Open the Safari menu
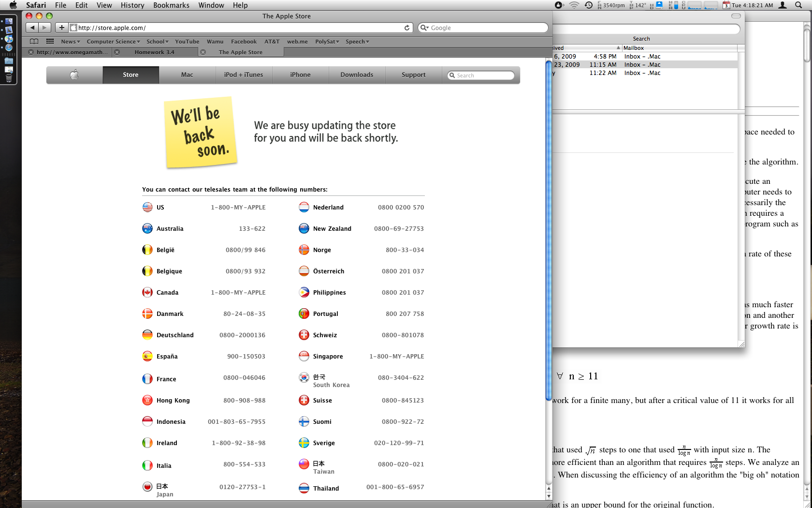Viewport: 812px width, 508px height. [36, 5]
